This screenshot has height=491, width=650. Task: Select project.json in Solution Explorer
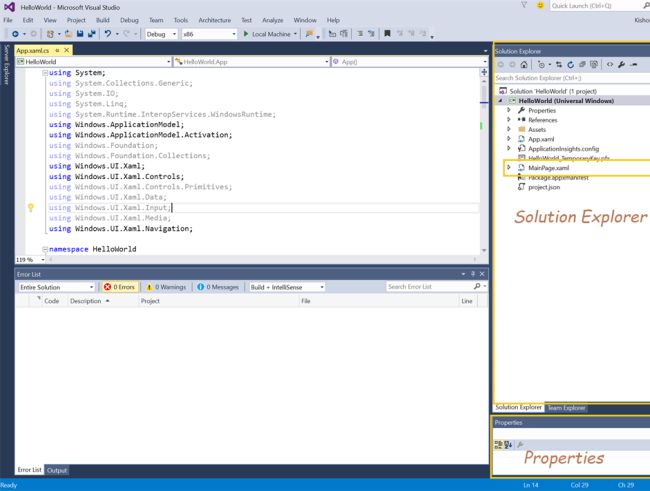coord(544,187)
